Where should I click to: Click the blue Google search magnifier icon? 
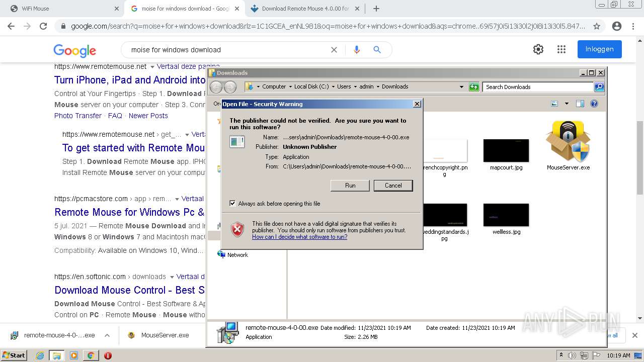(x=377, y=50)
